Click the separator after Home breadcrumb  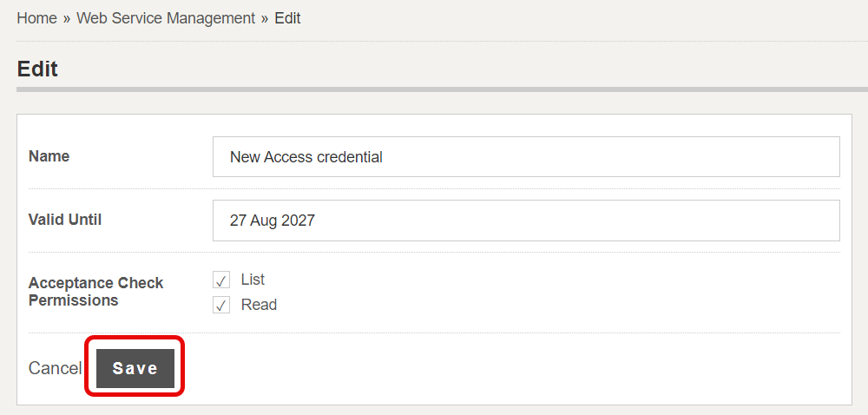67,19
